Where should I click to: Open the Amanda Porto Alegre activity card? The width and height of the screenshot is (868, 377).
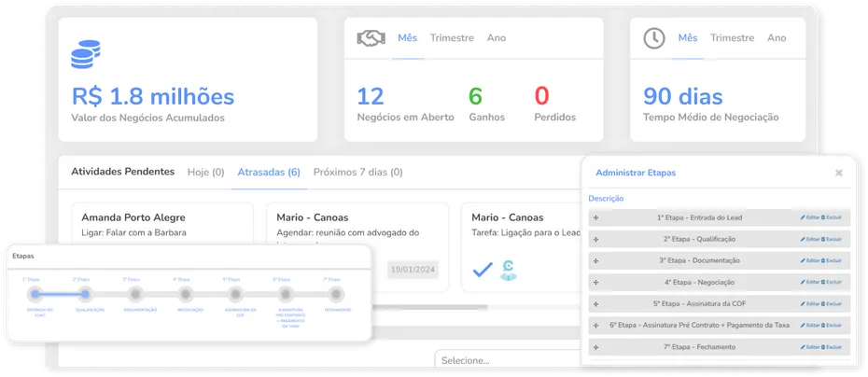162,224
